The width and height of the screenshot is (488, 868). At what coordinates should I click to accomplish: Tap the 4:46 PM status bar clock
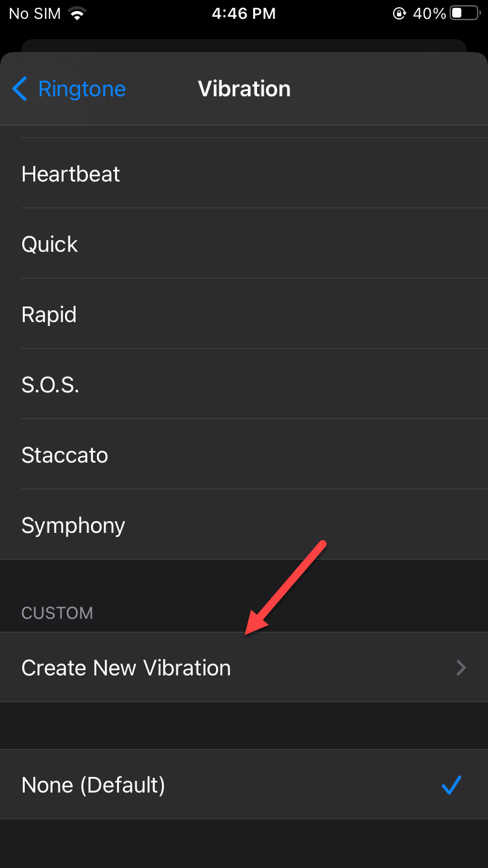pyautogui.click(x=244, y=14)
